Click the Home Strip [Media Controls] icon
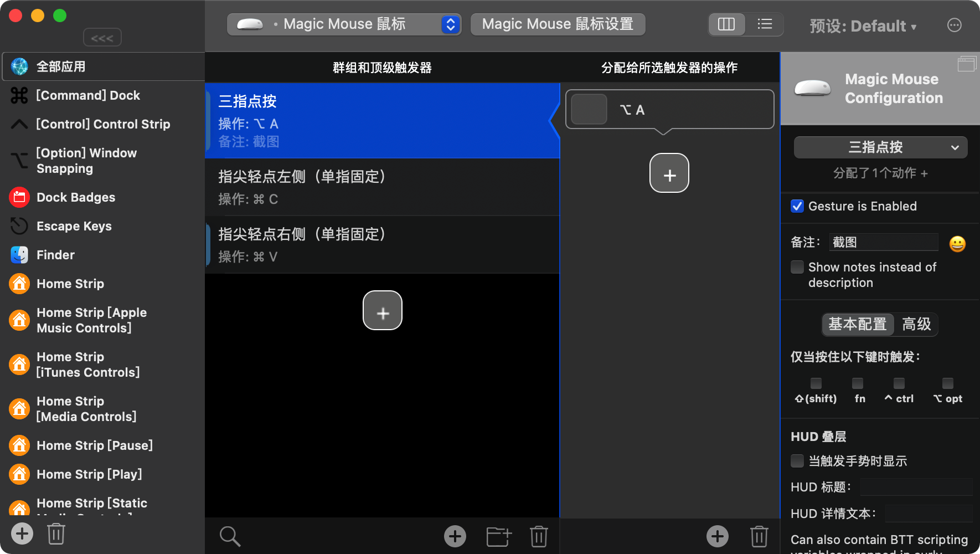Image resolution: width=980 pixels, height=554 pixels. (19, 409)
